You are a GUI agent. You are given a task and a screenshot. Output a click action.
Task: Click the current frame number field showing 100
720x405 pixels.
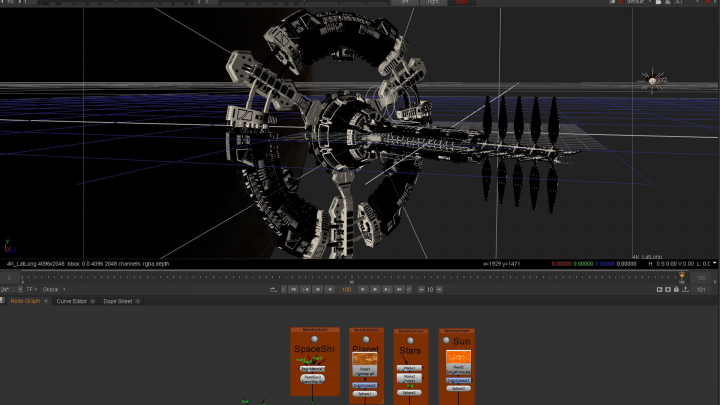click(347, 289)
